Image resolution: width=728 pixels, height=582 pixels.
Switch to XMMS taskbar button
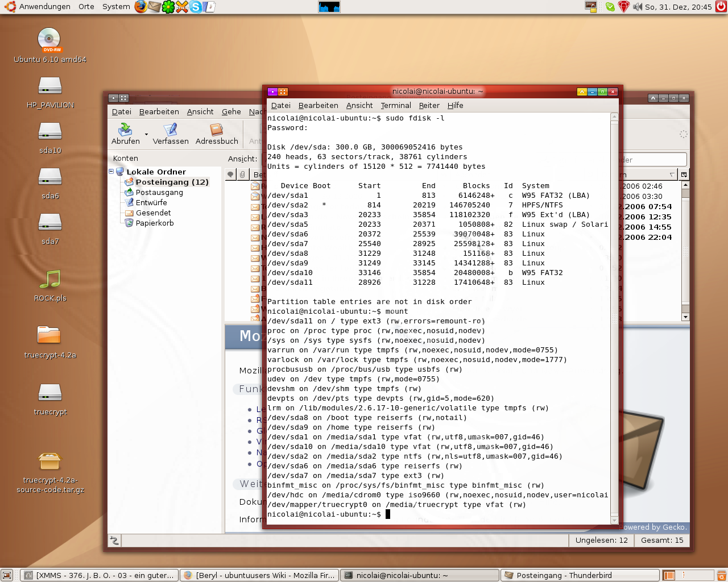(x=100, y=575)
